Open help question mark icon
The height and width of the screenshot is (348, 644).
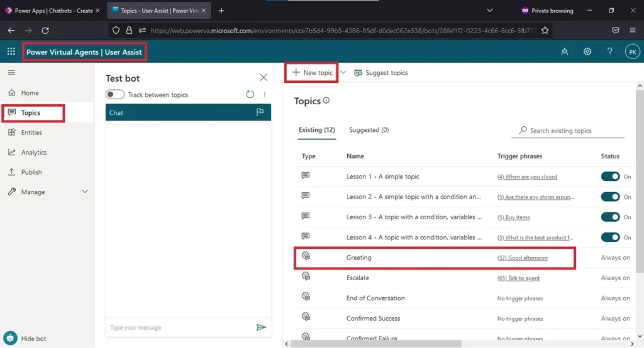click(610, 52)
